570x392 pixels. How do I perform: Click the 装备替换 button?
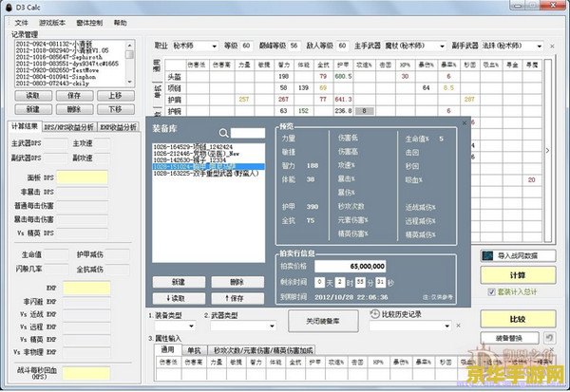pyautogui.click(x=509, y=338)
